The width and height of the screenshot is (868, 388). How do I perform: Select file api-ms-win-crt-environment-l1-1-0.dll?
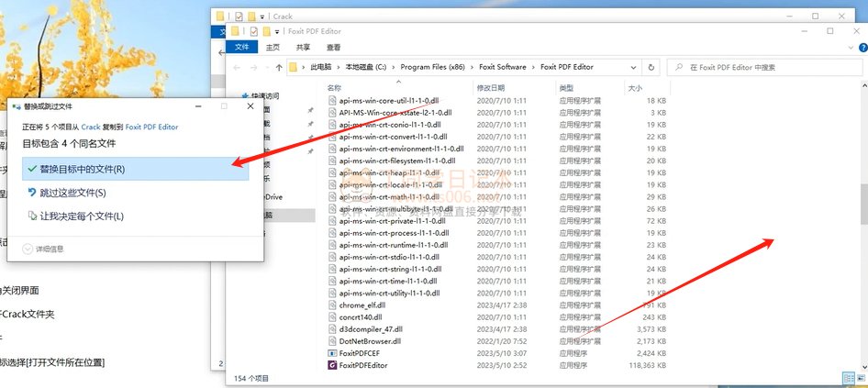(401, 149)
